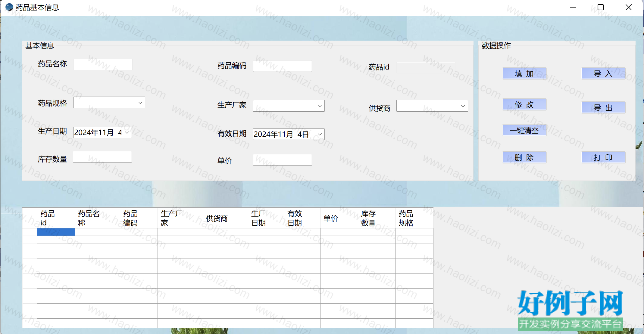Click the 库存数量 column header in table

(x=377, y=218)
